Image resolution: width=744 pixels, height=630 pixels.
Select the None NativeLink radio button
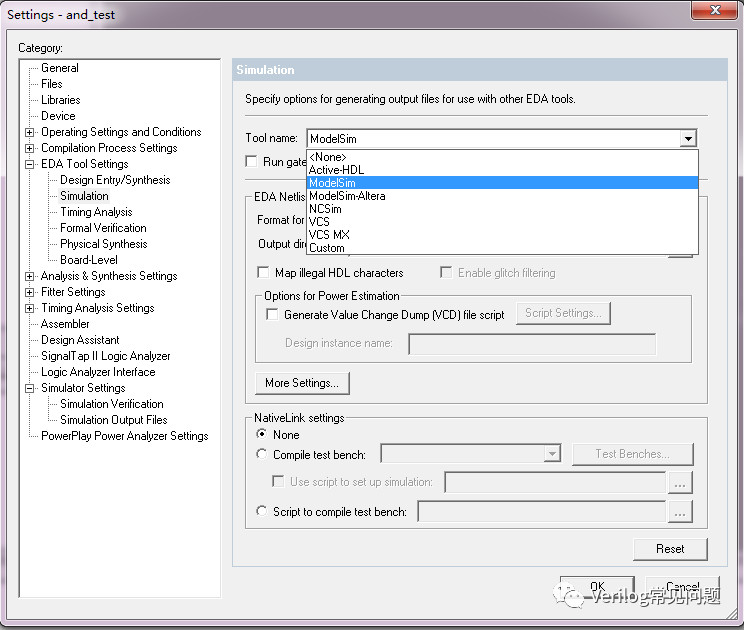(x=261, y=434)
